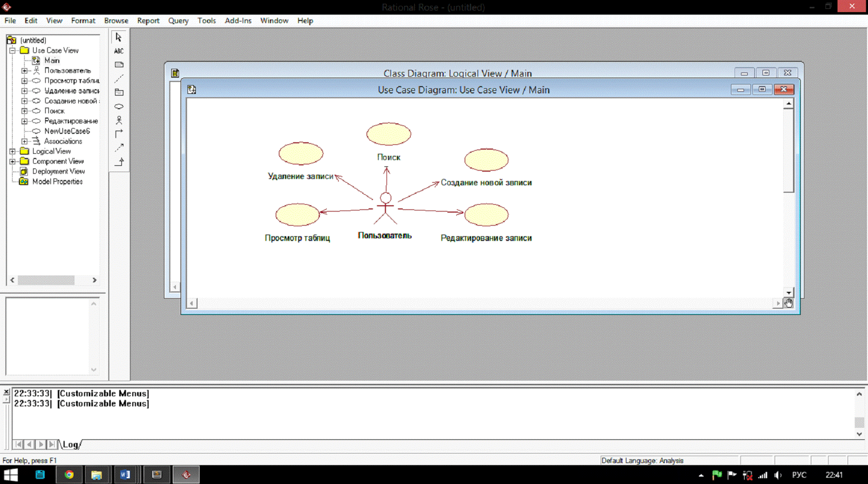This screenshot has width=868, height=484.
Task: Expand the Поиск tree node
Action: pyautogui.click(x=24, y=111)
